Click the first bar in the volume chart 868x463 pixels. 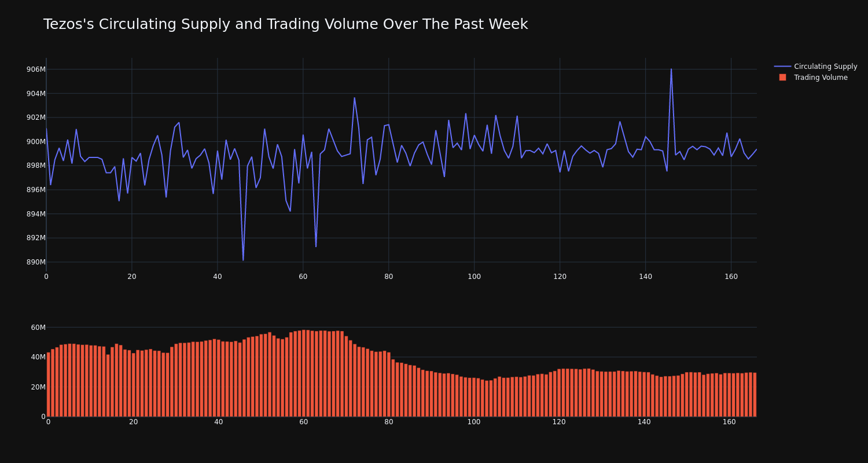[x=48, y=384]
